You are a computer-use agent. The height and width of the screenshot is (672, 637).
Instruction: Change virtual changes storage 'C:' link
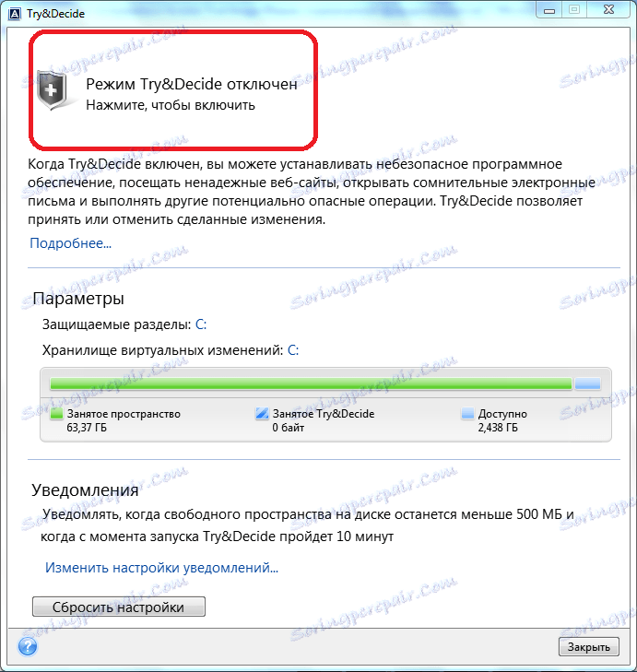pos(293,350)
